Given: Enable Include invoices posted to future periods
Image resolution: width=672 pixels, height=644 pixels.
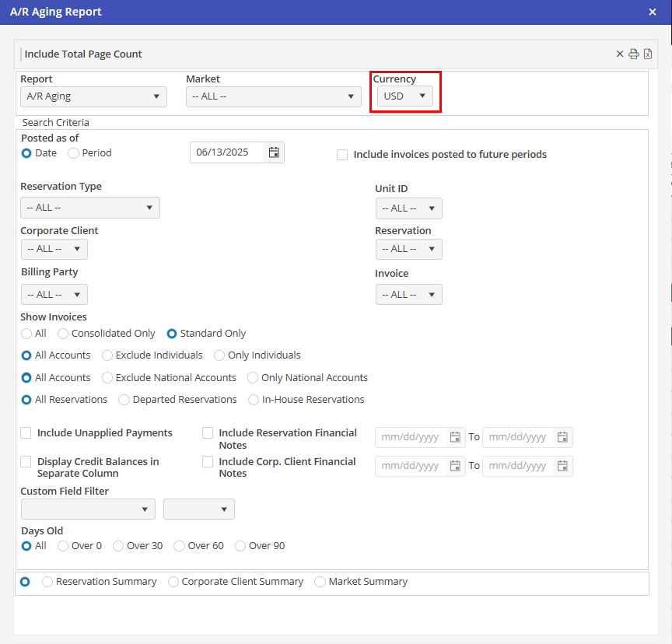Looking at the screenshot, I should (x=342, y=155).
